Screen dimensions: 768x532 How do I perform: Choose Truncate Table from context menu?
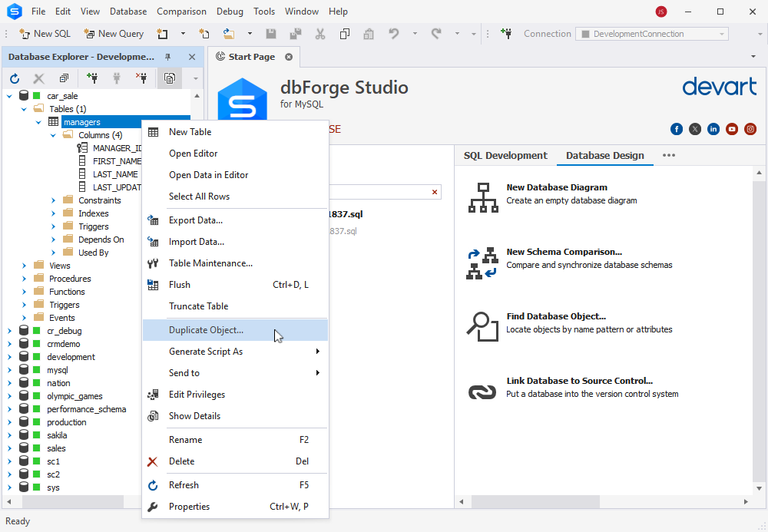pos(235,306)
